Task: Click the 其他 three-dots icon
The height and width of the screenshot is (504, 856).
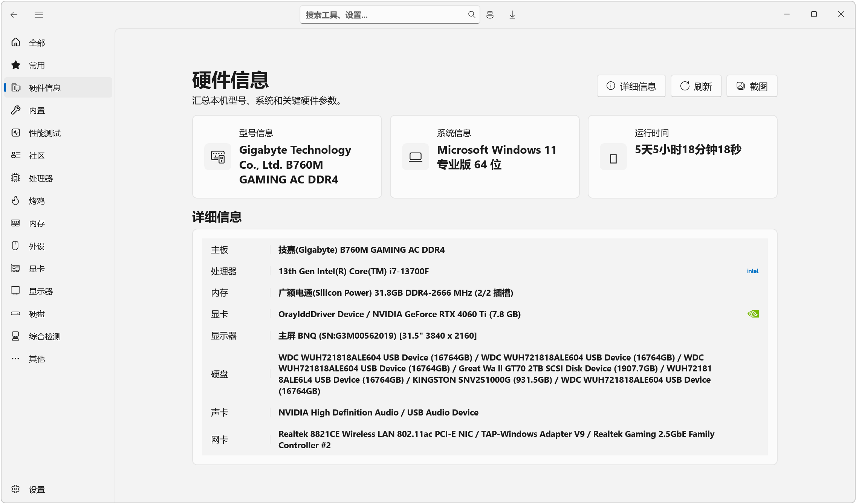Action: (x=15, y=359)
